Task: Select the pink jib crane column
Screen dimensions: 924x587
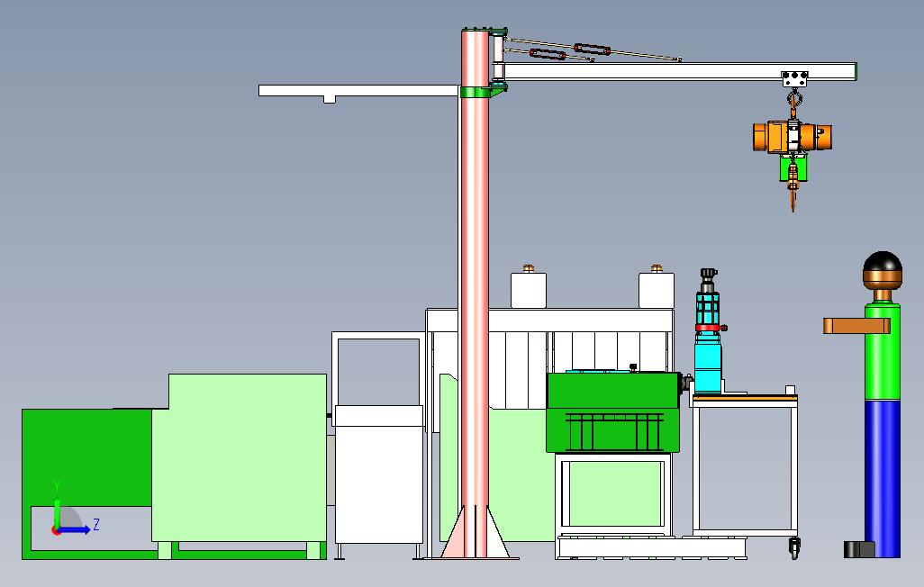Action: pos(475,294)
